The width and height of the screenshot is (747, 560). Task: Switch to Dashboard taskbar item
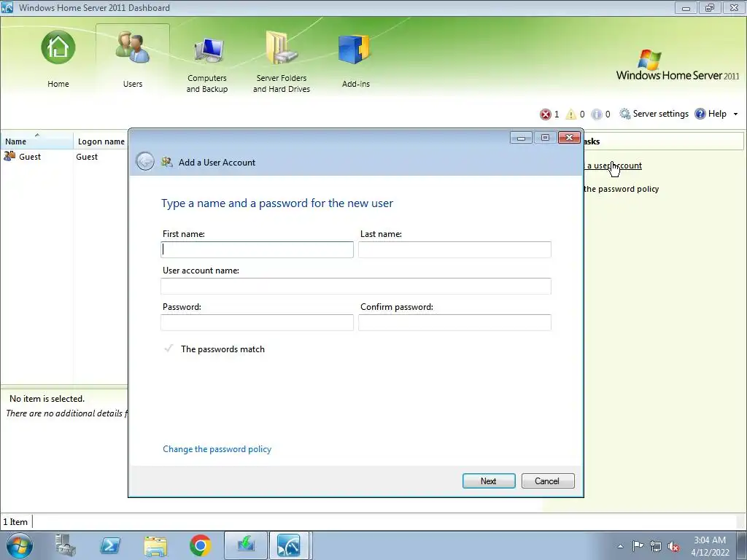290,545
